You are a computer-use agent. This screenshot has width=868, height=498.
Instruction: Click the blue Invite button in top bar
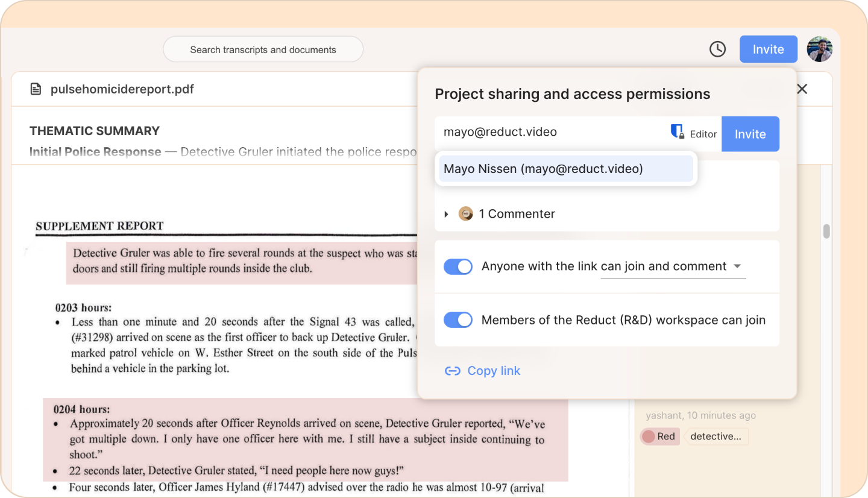tap(768, 49)
